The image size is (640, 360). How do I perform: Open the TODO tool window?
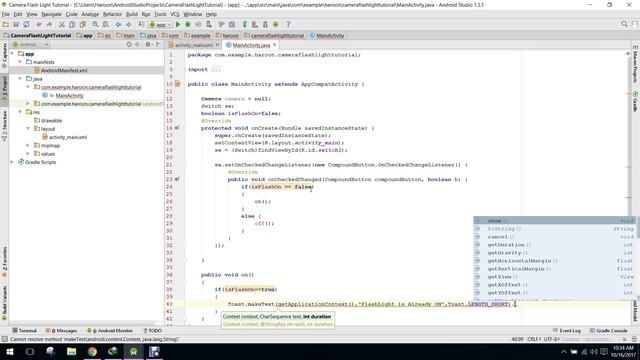pos(153,331)
